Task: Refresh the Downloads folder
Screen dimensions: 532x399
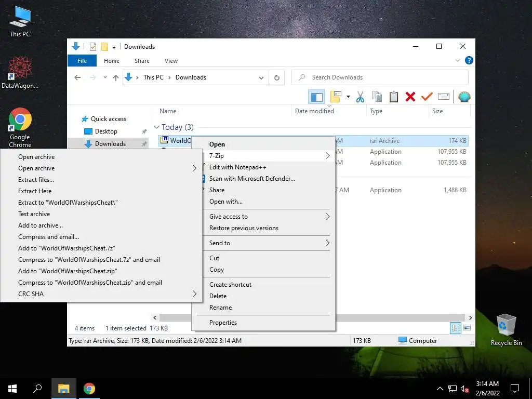Action: coord(277,78)
